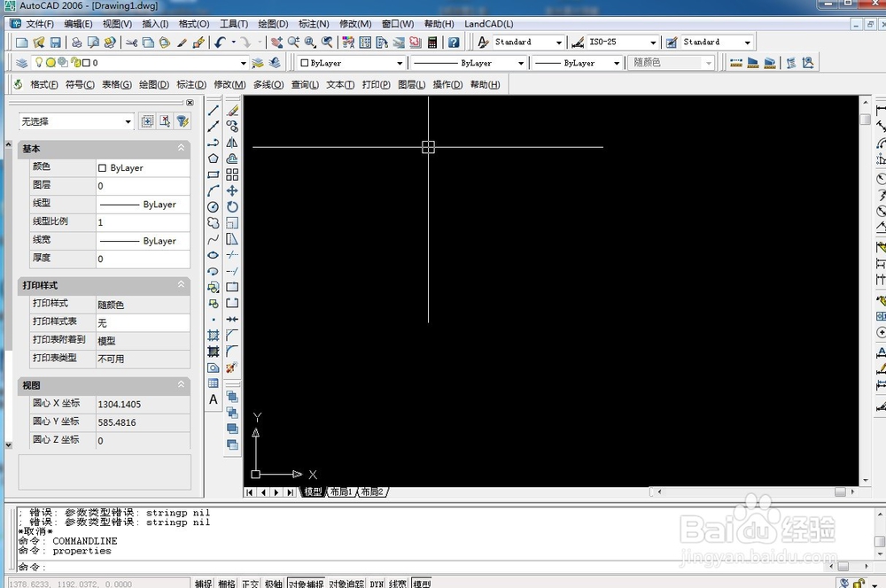The height and width of the screenshot is (588, 886).
Task: Select the Rotate modify tool
Action: click(232, 206)
